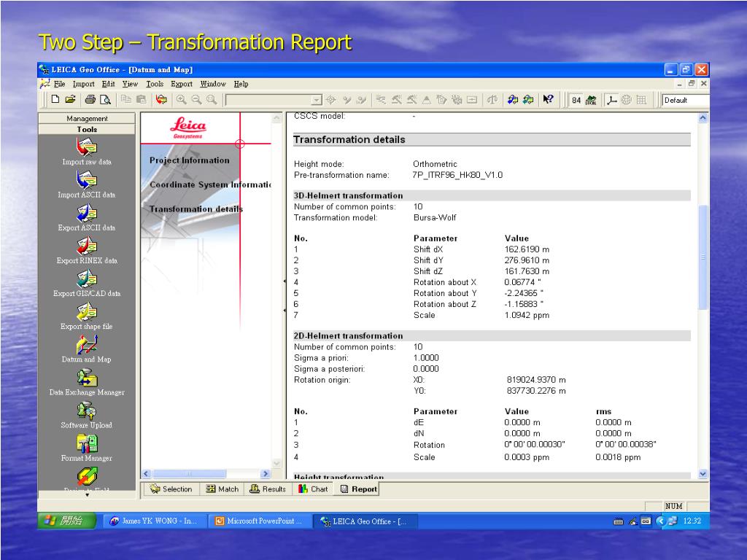Image resolution: width=747 pixels, height=560 pixels.
Task: Open the File menu
Action: [60, 84]
